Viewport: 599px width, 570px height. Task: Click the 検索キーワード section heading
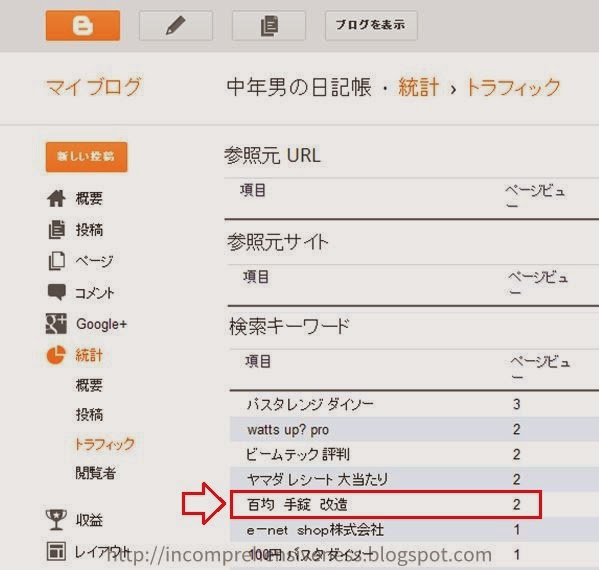(289, 327)
